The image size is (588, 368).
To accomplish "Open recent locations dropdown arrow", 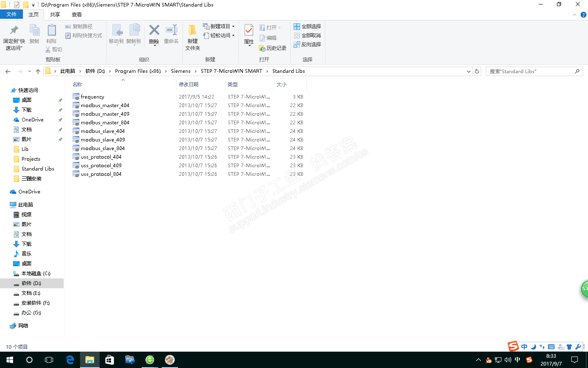I will (x=29, y=71).
